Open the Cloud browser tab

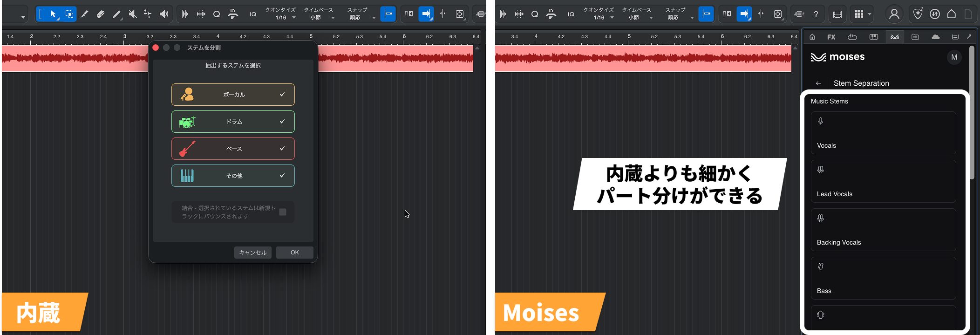pyautogui.click(x=935, y=37)
